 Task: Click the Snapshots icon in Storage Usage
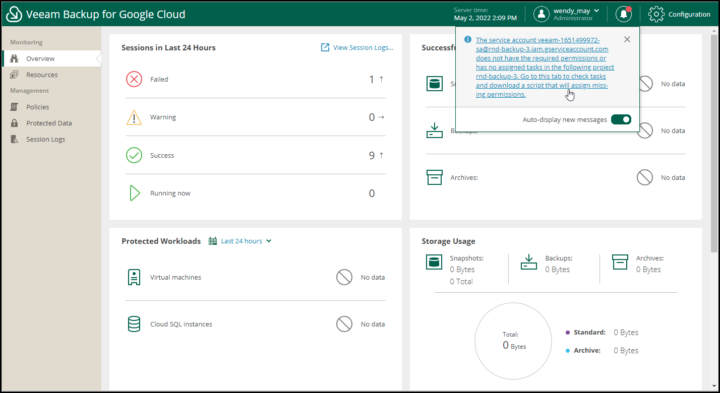[434, 262]
